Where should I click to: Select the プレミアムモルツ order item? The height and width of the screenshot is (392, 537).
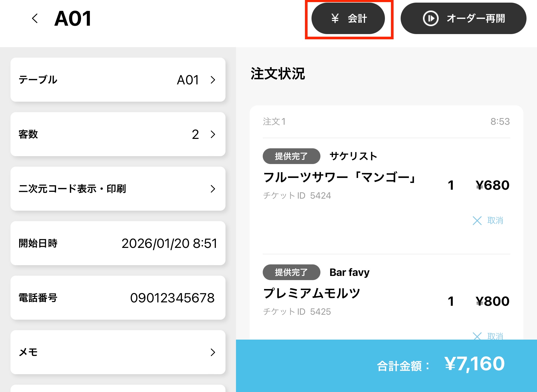312,293
